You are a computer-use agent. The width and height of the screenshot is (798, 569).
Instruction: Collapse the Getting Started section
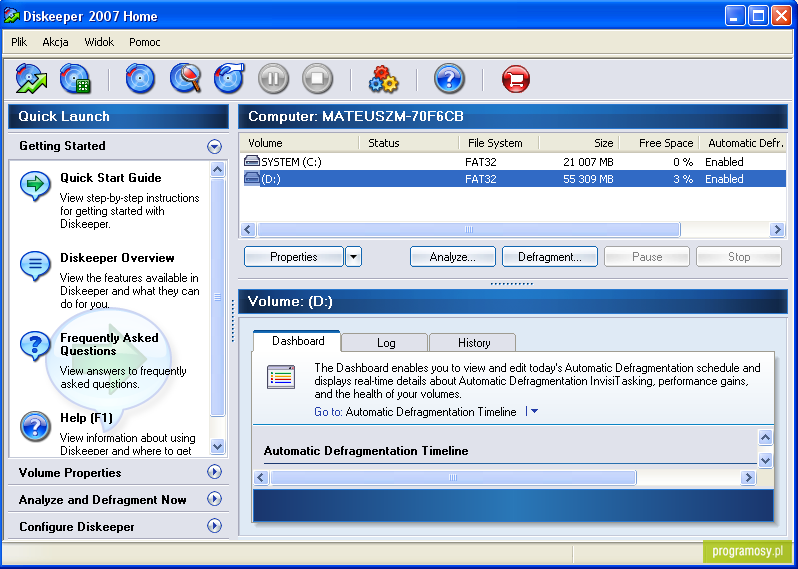pyautogui.click(x=214, y=147)
